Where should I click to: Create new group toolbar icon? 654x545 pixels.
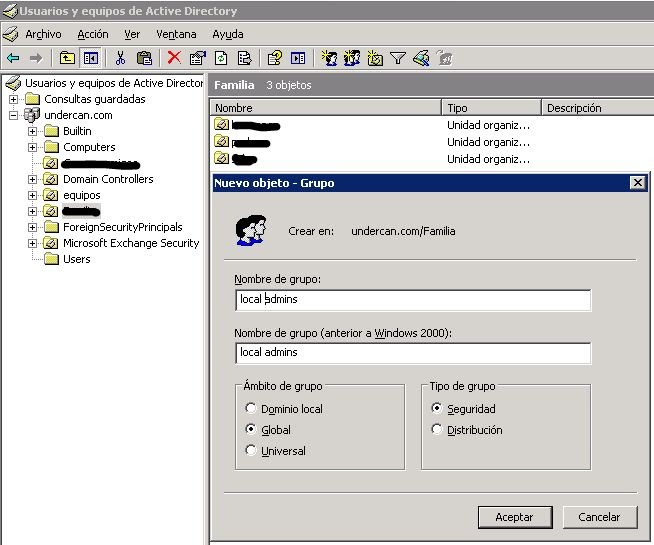click(x=352, y=58)
